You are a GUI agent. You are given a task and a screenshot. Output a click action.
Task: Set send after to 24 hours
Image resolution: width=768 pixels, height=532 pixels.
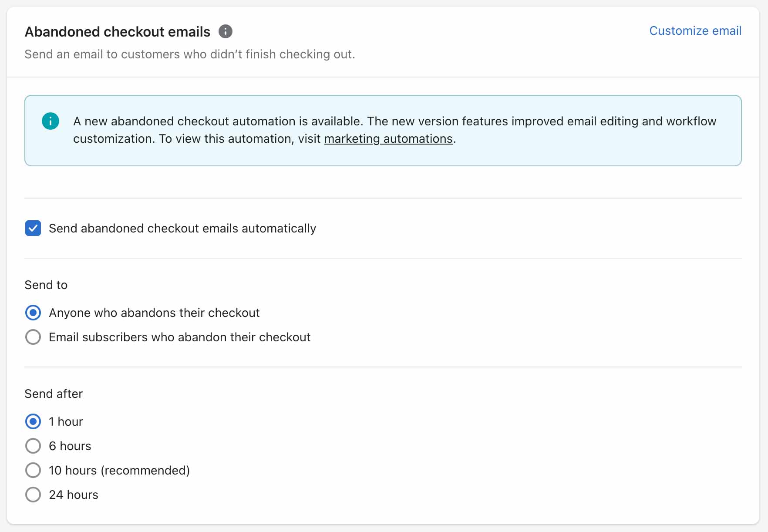tap(33, 495)
